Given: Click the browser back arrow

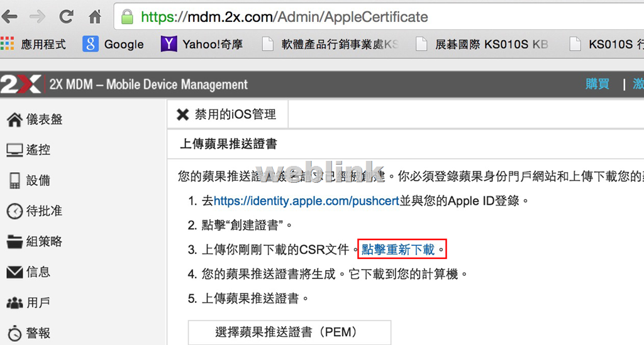Looking at the screenshot, I should coord(9,17).
